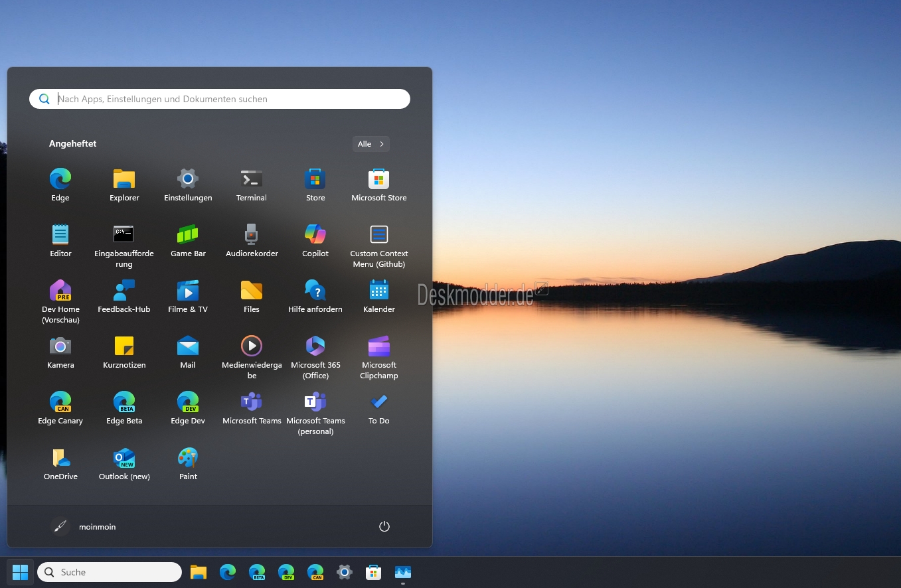Open the Mail app
The image size is (901, 588).
[x=188, y=352]
